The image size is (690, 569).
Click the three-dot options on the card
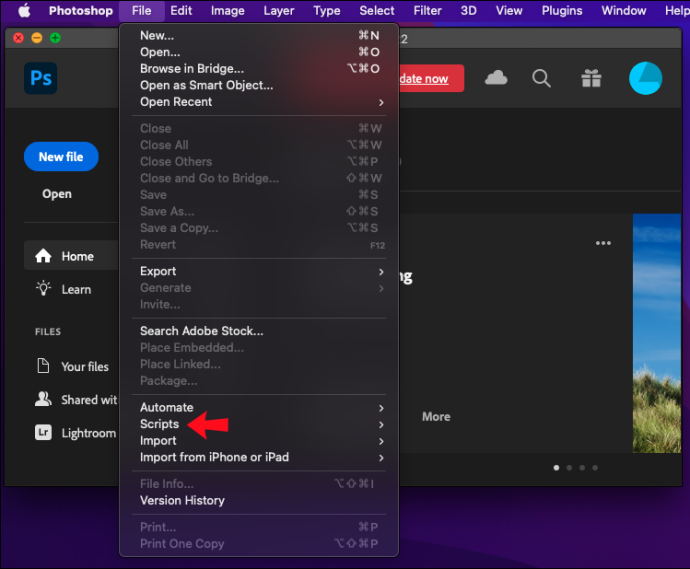[x=603, y=243]
